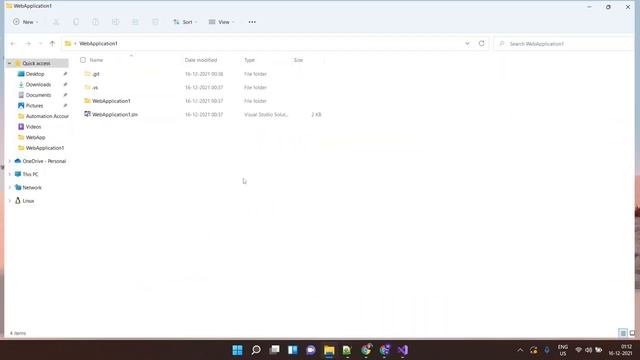Show hidden system tray icons
640x360 pixels.
pyautogui.click(x=520, y=350)
